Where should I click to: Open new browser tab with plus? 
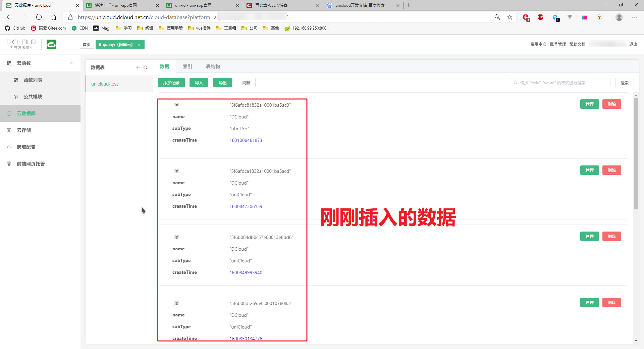click(x=409, y=5)
